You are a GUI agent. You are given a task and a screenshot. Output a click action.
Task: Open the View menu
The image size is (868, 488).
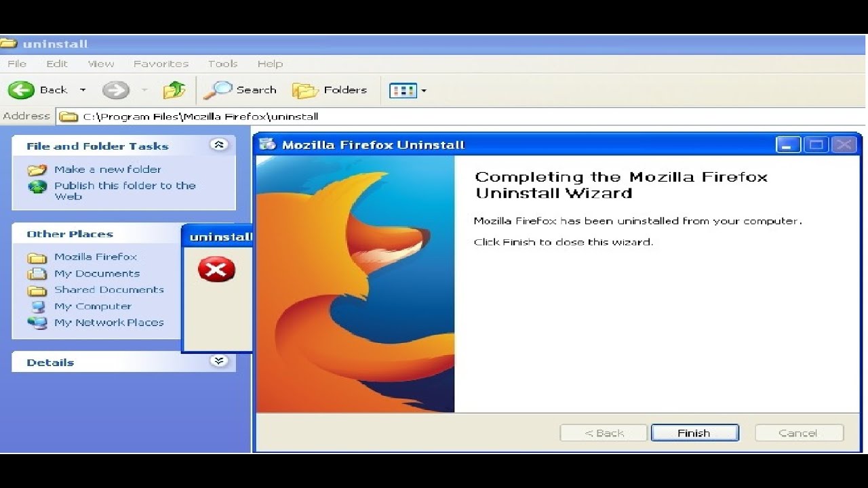pyautogui.click(x=101, y=64)
